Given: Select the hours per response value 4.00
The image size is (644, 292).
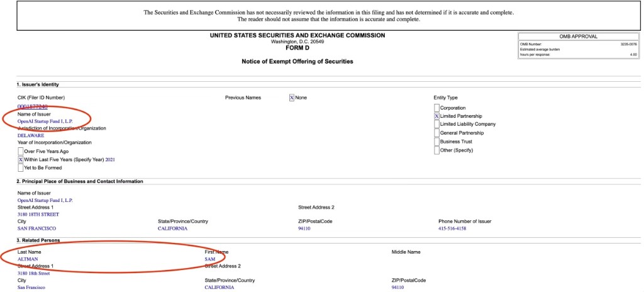Looking at the screenshot, I should pos(633,55).
